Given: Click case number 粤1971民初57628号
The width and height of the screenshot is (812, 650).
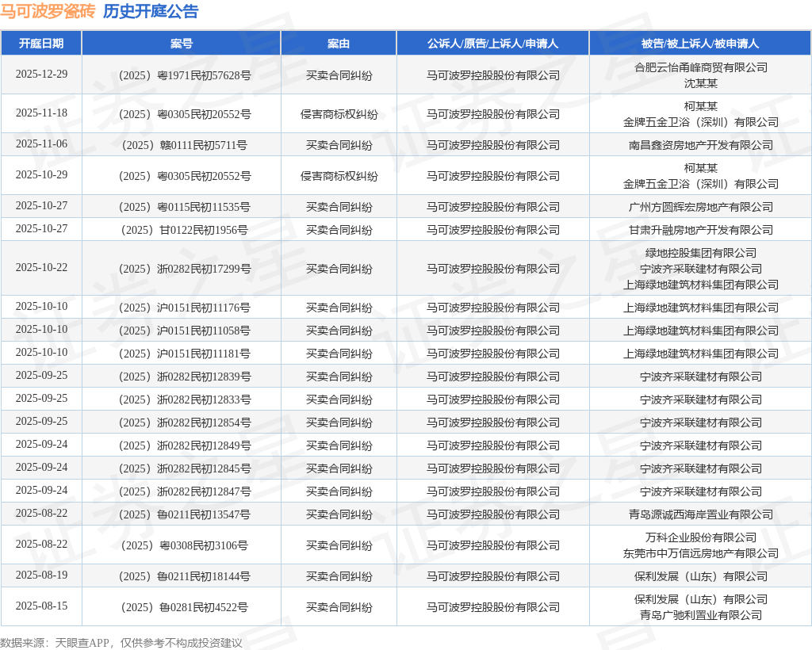Looking at the screenshot, I should [204, 75].
